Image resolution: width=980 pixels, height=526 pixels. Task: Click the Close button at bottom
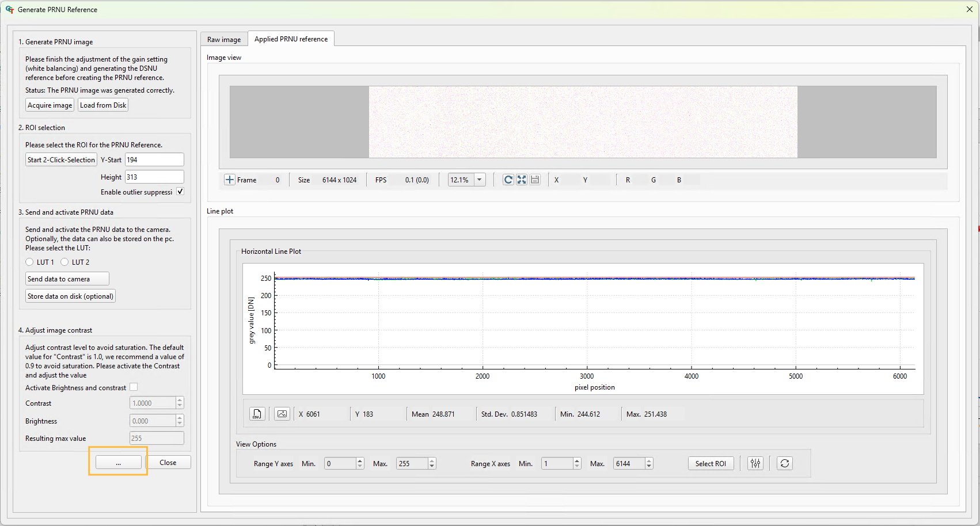[168, 462]
